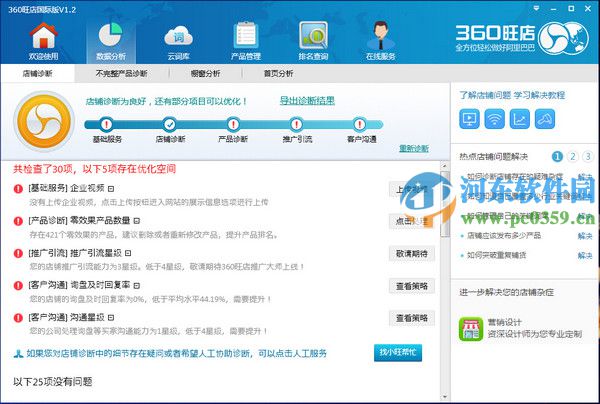The image size is (600, 404).
Task: Click the 店铺诊断 checkmark step marker
Action: coord(170,124)
